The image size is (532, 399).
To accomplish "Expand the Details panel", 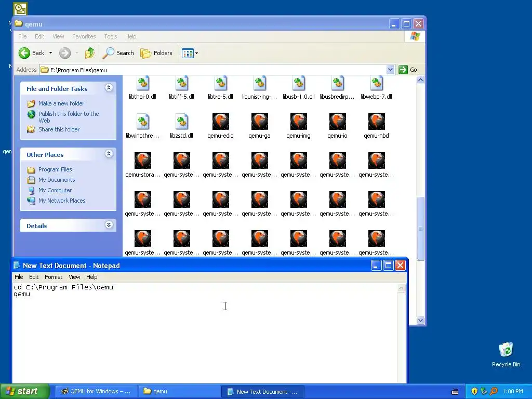I will (x=109, y=225).
